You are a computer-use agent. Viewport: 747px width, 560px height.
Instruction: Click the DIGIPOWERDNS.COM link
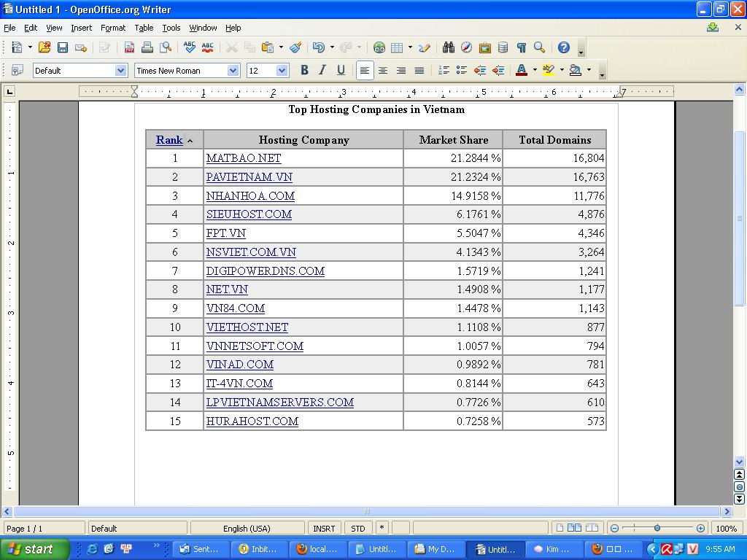coord(266,271)
